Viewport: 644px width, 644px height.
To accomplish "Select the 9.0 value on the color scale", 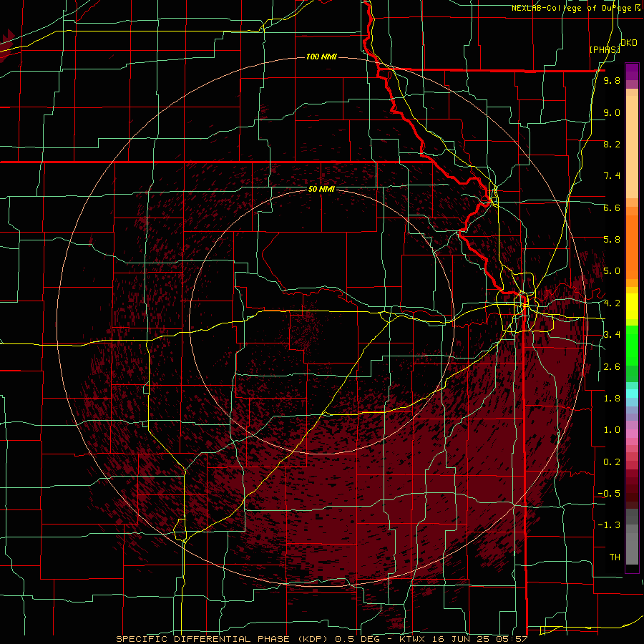I will (612, 112).
